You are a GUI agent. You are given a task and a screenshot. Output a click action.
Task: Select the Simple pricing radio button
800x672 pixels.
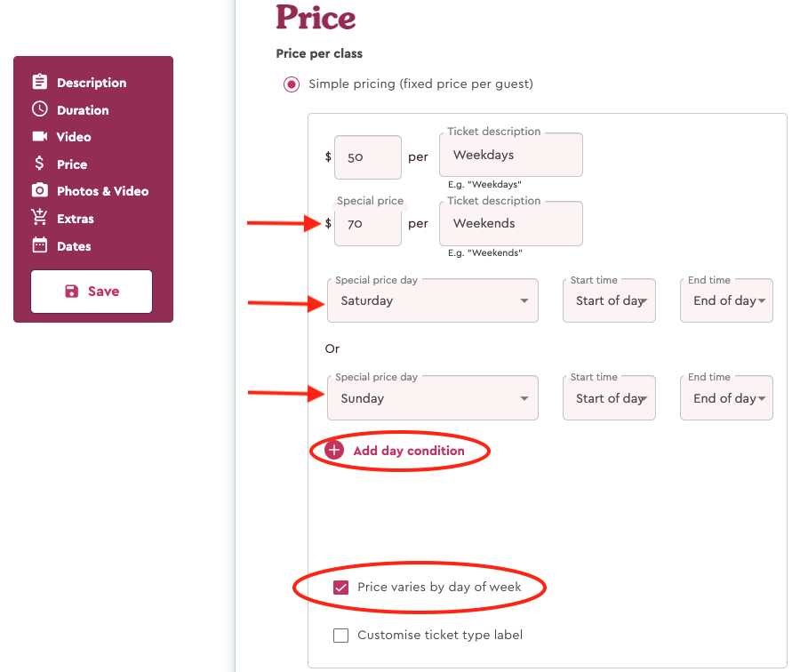292,84
